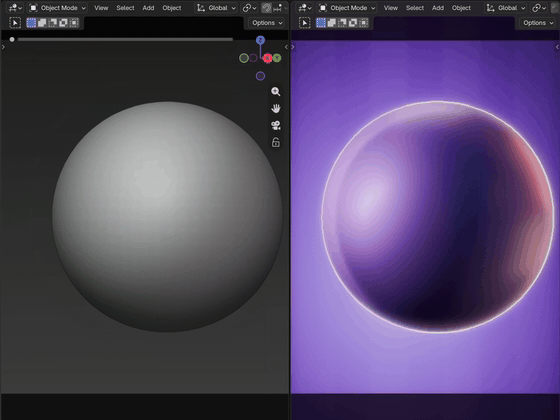The image size is (560, 420).
Task: Expand left toolbar arrow in left viewport
Action: point(3,47)
